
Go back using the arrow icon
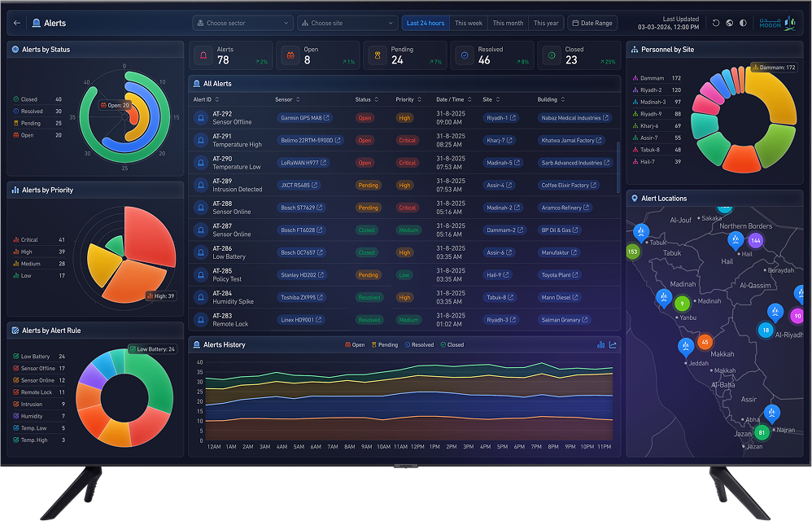(17, 23)
